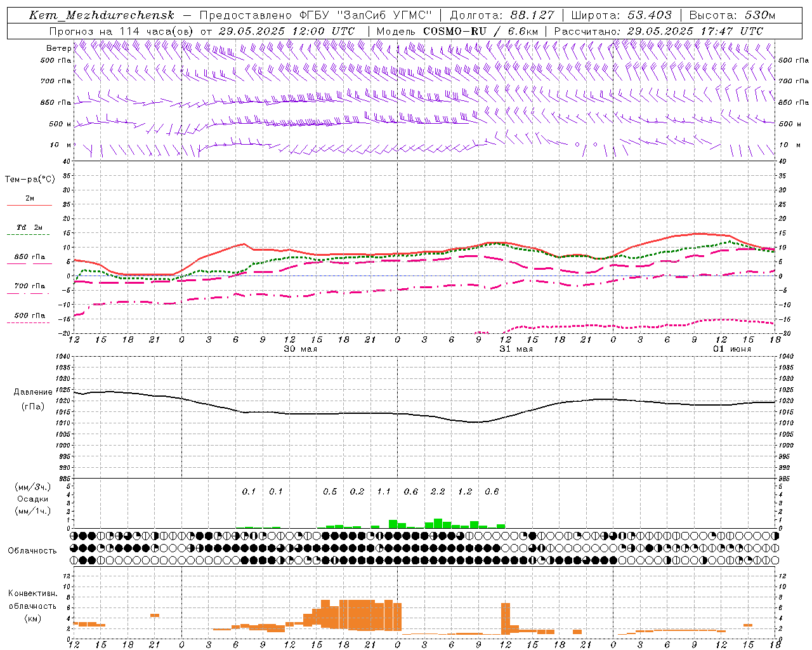The image size is (812, 650).
Task: Click the red 2м temperature legend line
Action: (29, 206)
